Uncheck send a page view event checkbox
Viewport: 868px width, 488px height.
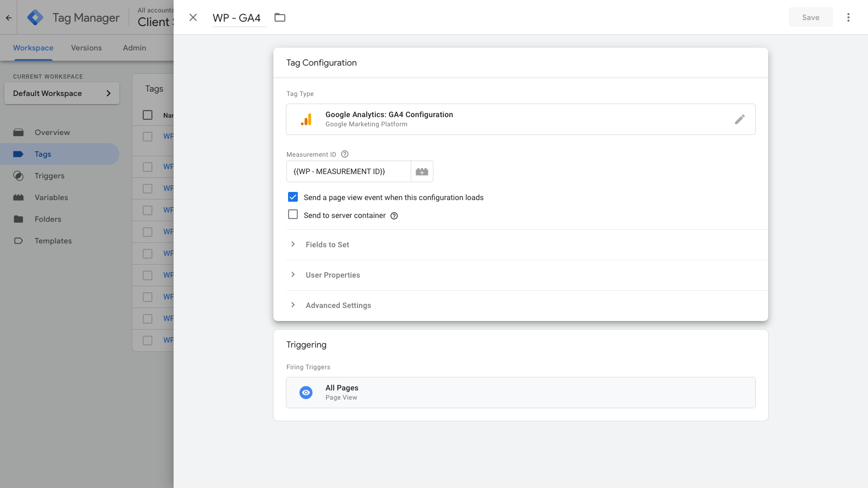[293, 197]
